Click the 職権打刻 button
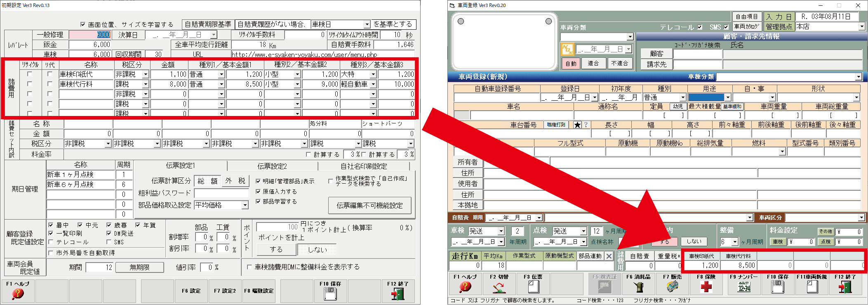 click(556, 125)
